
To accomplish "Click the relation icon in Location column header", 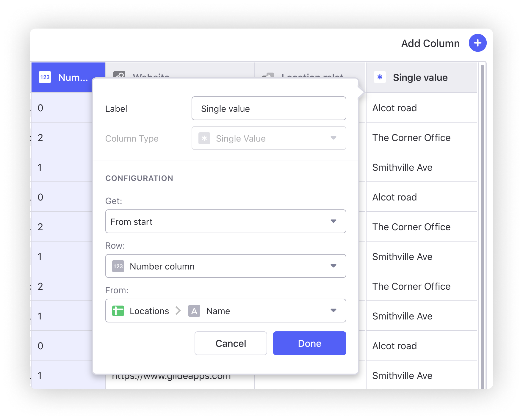I will coord(268,76).
